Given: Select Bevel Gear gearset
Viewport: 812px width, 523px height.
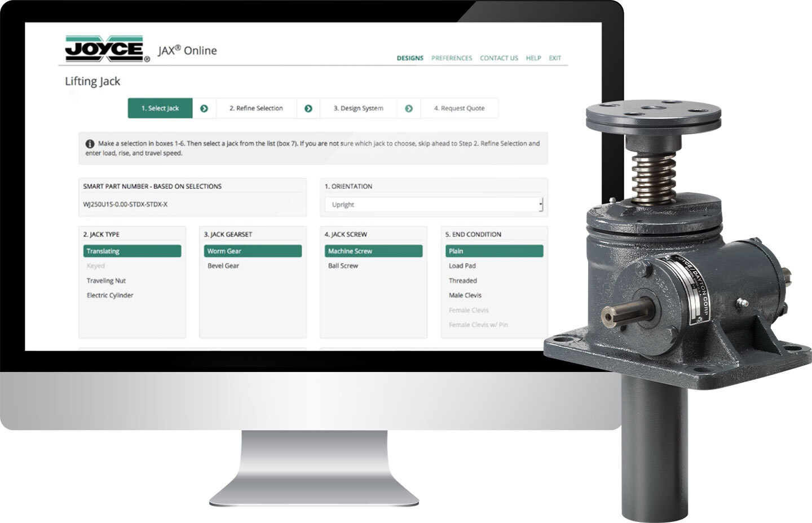Looking at the screenshot, I should [223, 265].
